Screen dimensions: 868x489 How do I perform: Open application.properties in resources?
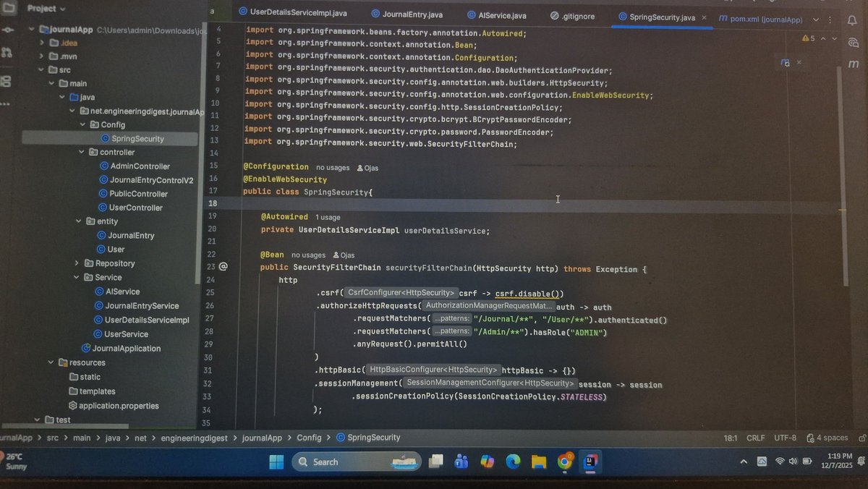coord(113,406)
